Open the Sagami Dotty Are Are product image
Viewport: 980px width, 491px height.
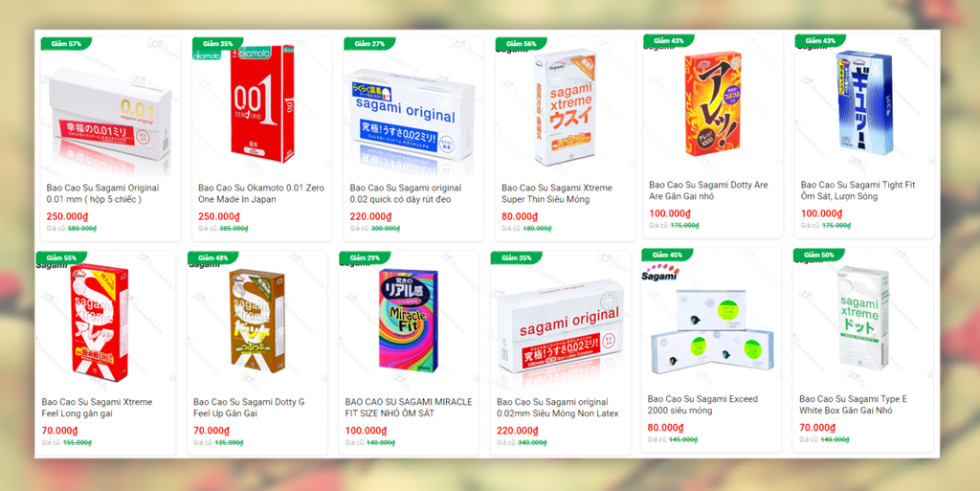pyautogui.click(x=712, y=104)
